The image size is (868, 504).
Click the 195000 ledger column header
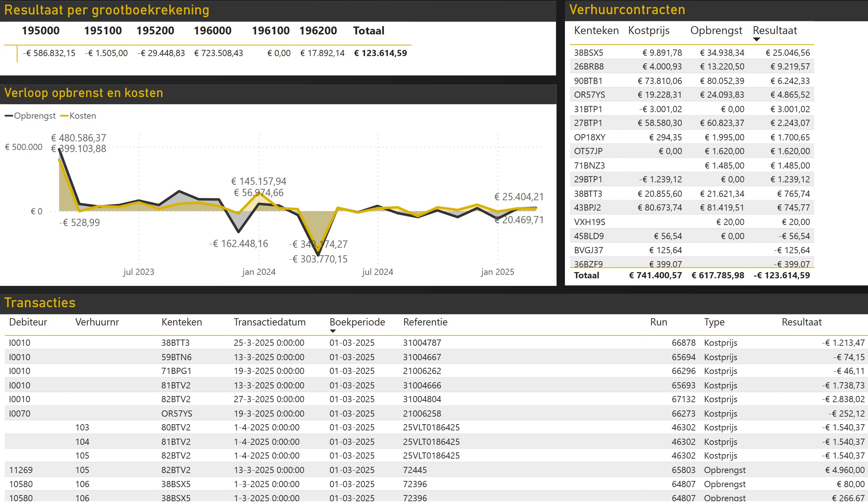coord(41,31)
